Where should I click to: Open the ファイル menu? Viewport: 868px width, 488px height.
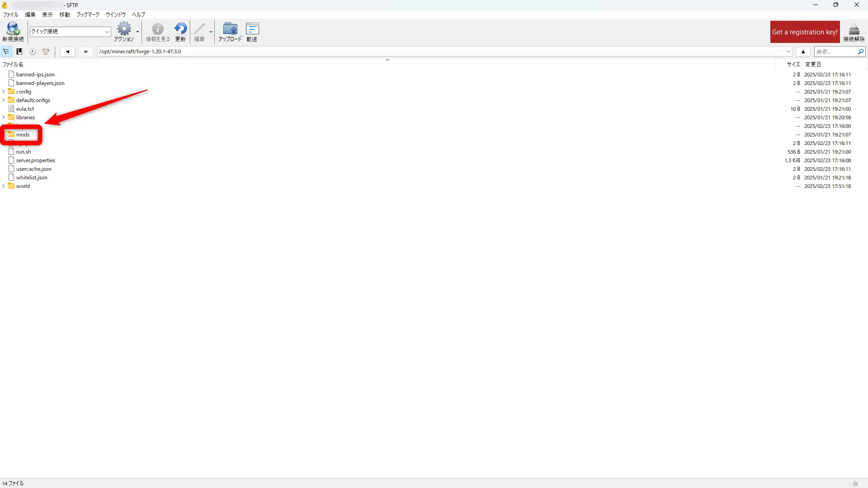tap(10, 14)
